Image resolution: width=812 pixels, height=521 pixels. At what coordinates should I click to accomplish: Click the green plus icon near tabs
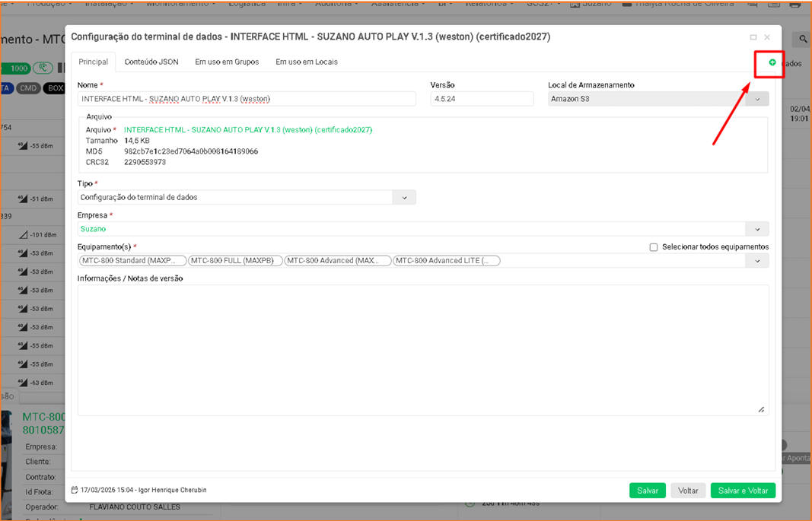point(772,62)
